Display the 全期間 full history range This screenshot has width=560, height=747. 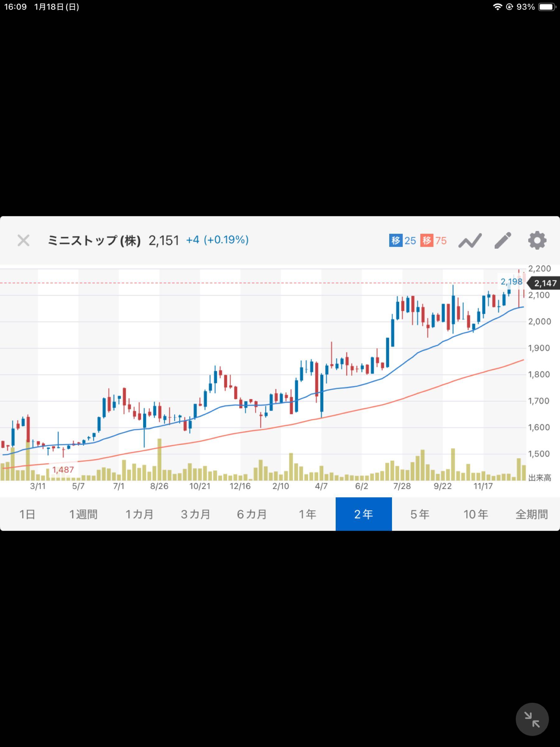532,514
